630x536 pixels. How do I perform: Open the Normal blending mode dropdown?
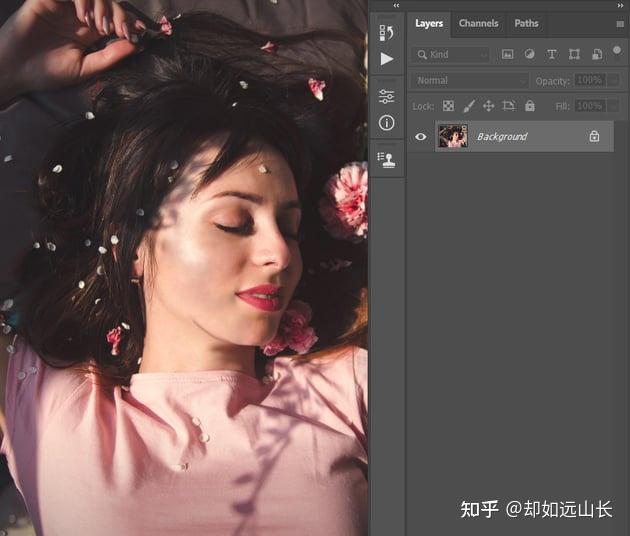pyautogui.click(x=470, y=81)
